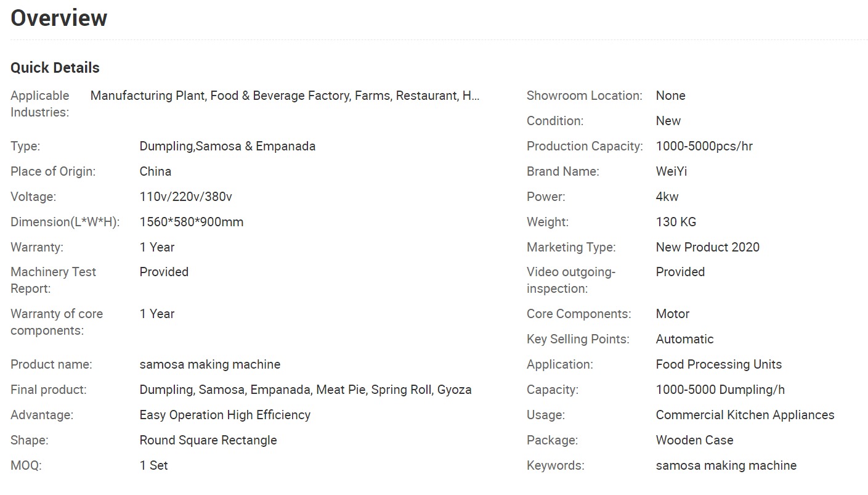Select the Quick Details subheading
This screenshot has width=868, height=495.
(x=55, y=68)
